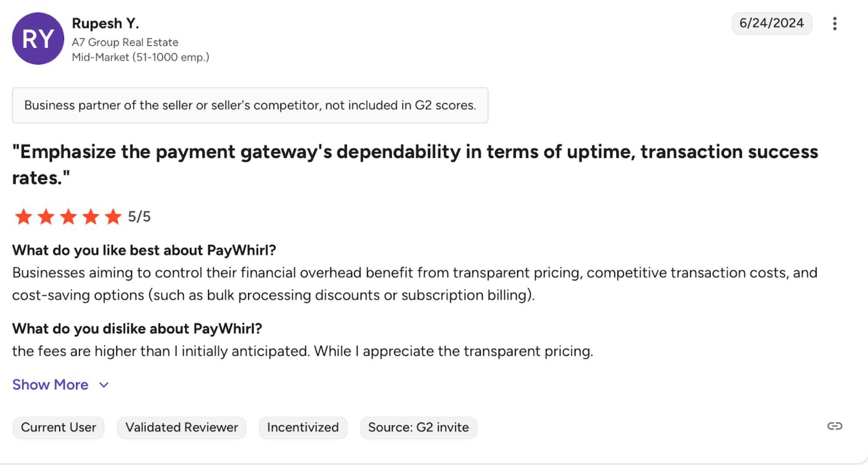This screenshot has width=868, height=466.
Task: Click the Show More link
Action: 50,385
